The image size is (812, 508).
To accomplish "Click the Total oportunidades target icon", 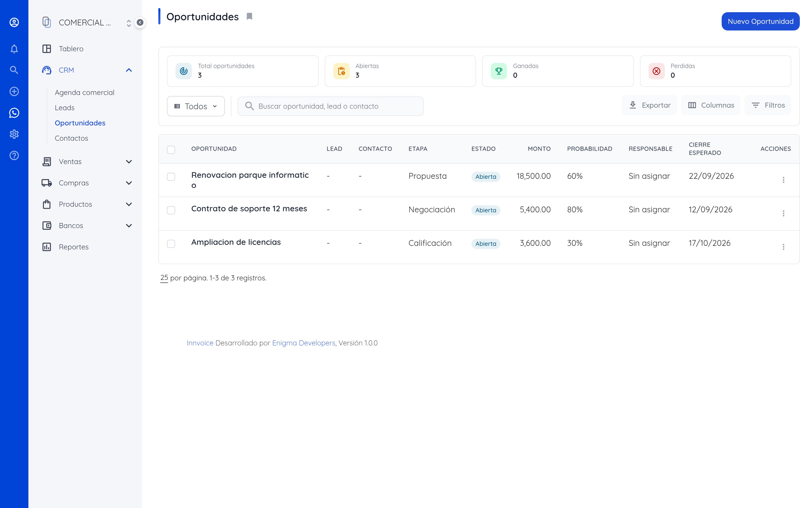I will click(183, 71).
